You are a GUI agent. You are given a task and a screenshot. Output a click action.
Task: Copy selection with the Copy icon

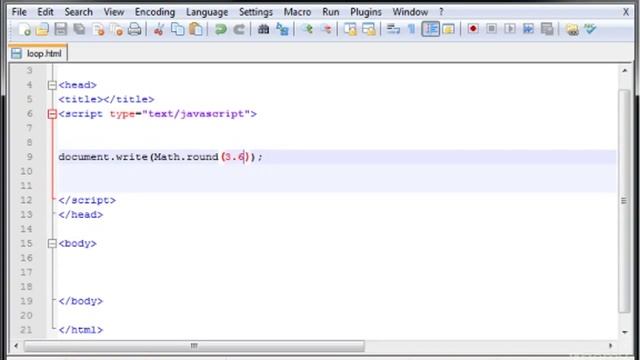click(x=177, y=29)
